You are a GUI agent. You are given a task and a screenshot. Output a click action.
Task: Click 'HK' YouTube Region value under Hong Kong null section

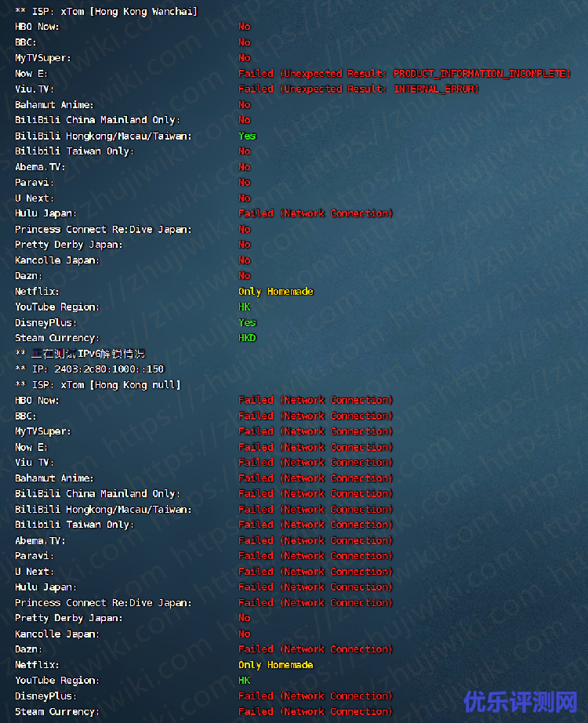tap(245, 680)
